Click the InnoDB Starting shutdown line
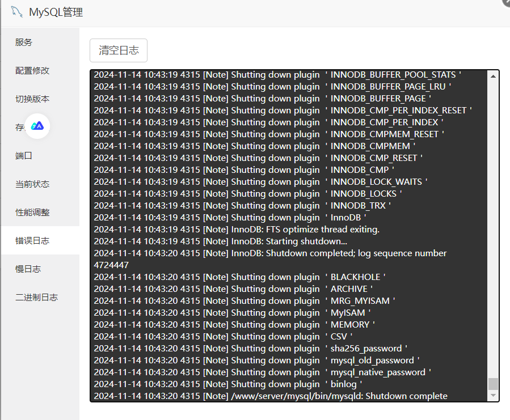This screenshot has height=420, width=510. 221,241
